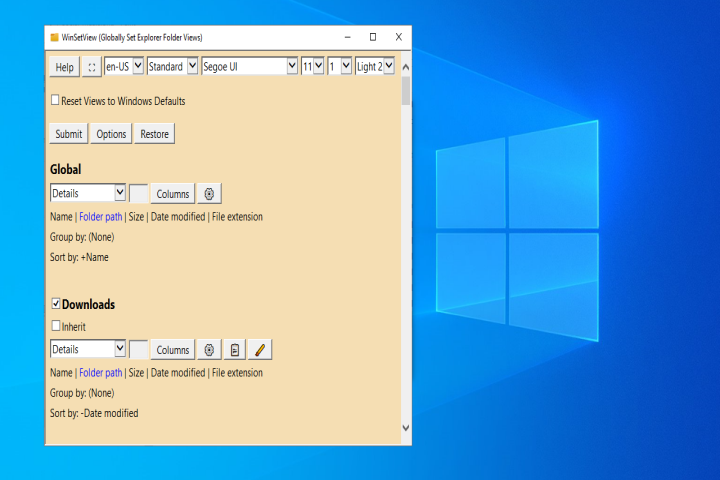
Task: Open the Standard interface dropdown
Action: [x=172, y=66]
